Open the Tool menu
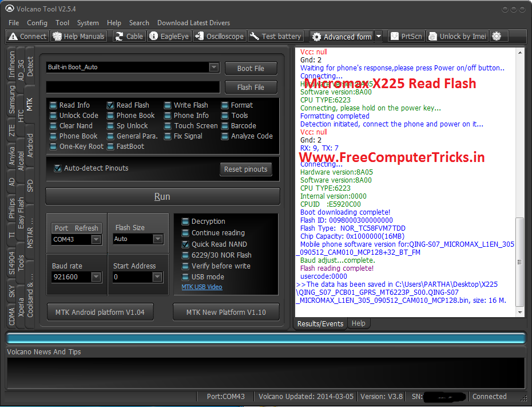This screenshot has width=532, height=407. point(62,23)
